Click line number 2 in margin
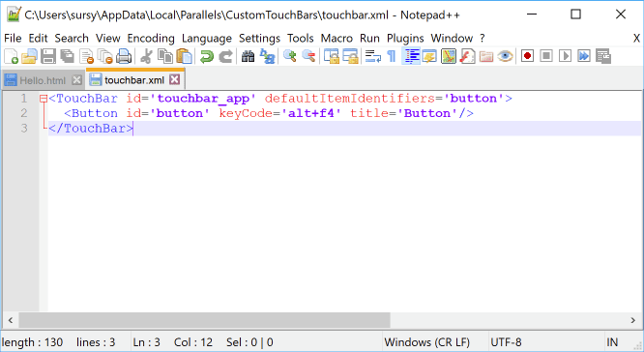 24,113
